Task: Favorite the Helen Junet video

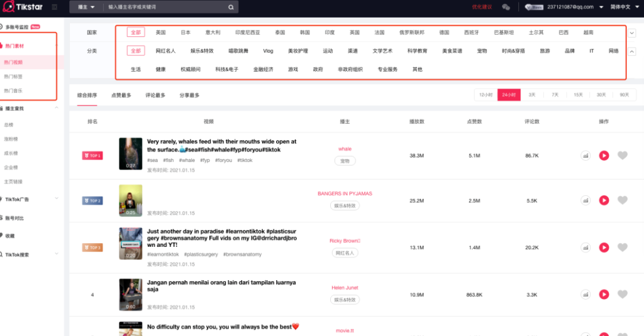Action: [x=623, y=294]
